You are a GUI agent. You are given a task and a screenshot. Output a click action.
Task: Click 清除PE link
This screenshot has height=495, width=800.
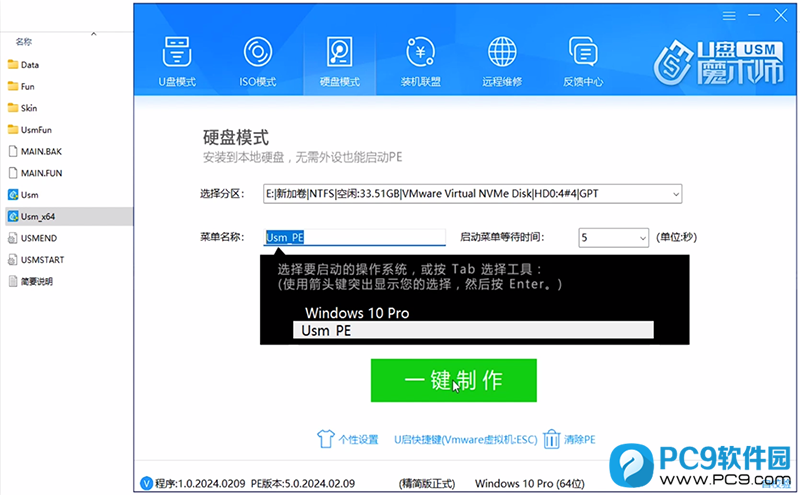tap(580, 439)
